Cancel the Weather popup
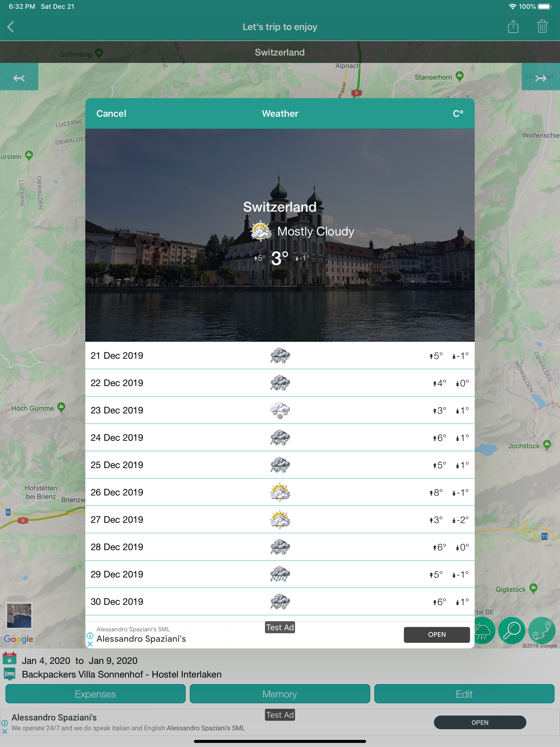Image resolution: width=560 pixels, height=747 pixels. pyautogui.click(x=111, y=113)
